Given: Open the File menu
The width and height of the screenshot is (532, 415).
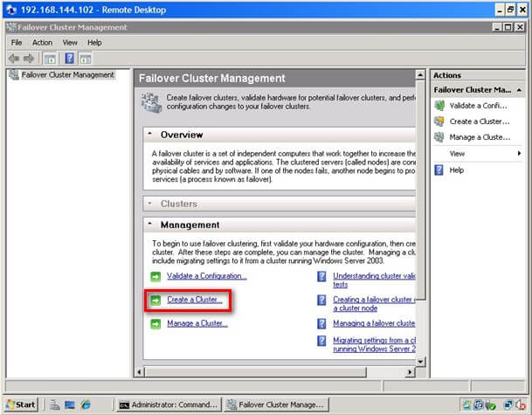Looking at the screenshot, I should (x=17, y=43).
